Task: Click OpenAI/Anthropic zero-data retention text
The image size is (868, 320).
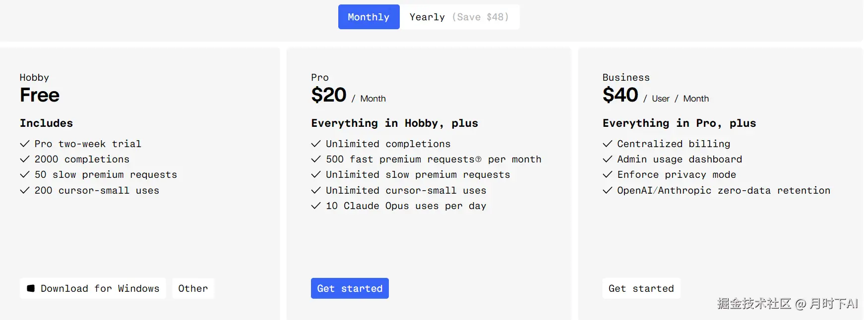Action: pos(723,191)
